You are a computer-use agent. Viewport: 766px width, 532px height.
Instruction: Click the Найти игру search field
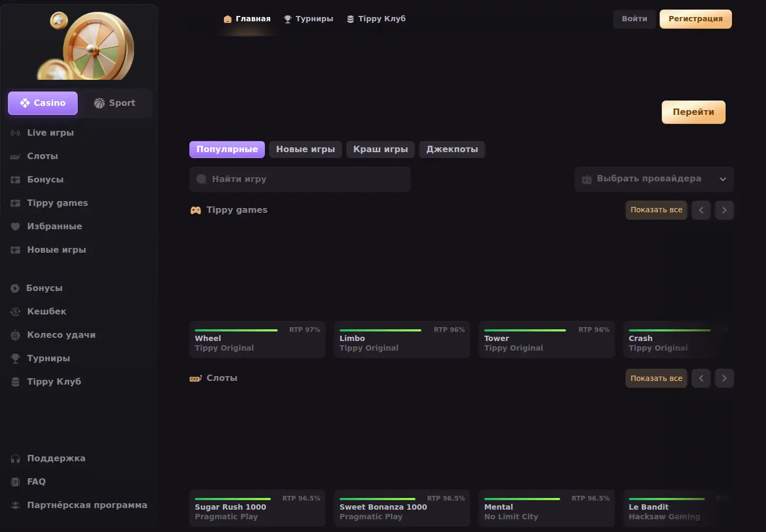click(300, 179)
